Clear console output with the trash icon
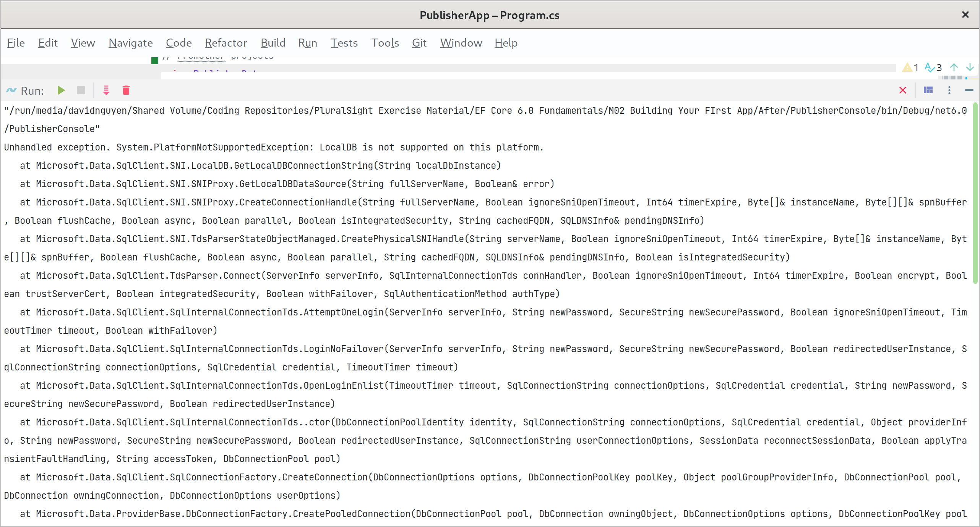980x527 pixels. pyautogui.click(x=126, y=91)
